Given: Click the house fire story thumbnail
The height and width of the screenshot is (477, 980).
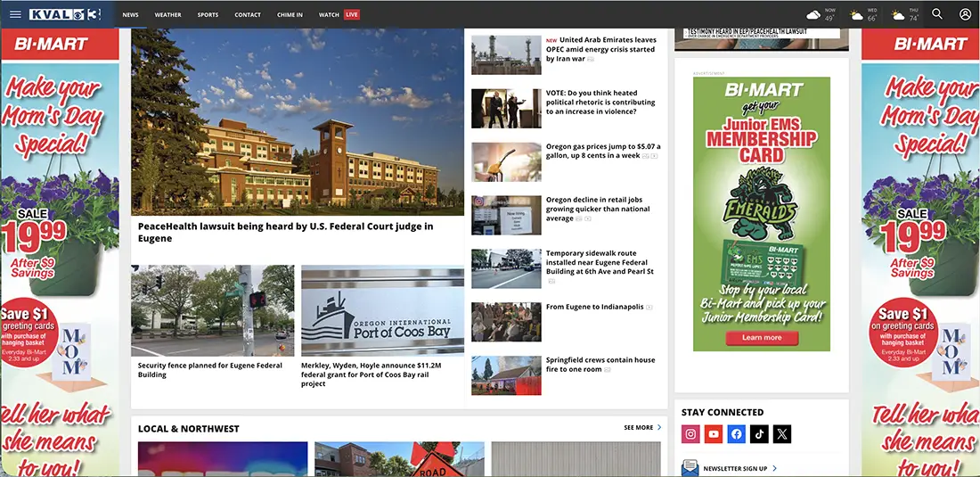Looking at the screenshot, I should [x=506, y=375].
